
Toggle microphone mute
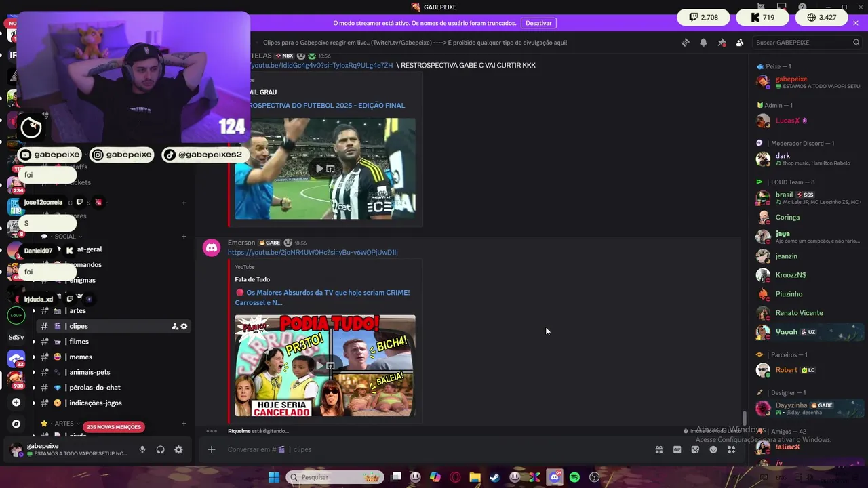pyautogui.click(x=142, y=449)
